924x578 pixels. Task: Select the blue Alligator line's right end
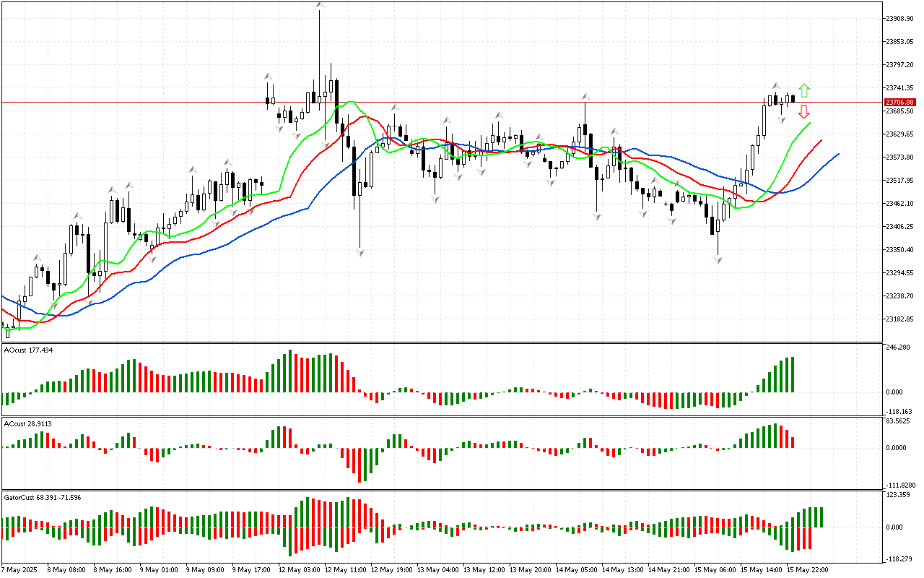[837, 154]
